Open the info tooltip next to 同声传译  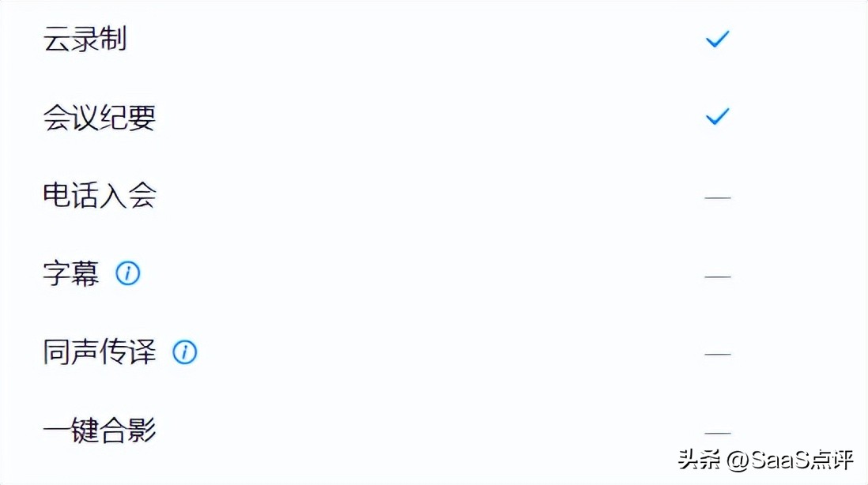pyautogui.click(x=184, y=352)
